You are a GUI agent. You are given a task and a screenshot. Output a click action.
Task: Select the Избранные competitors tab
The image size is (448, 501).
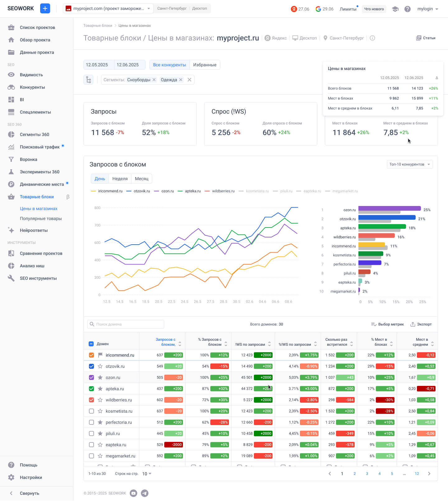point(205,65)
